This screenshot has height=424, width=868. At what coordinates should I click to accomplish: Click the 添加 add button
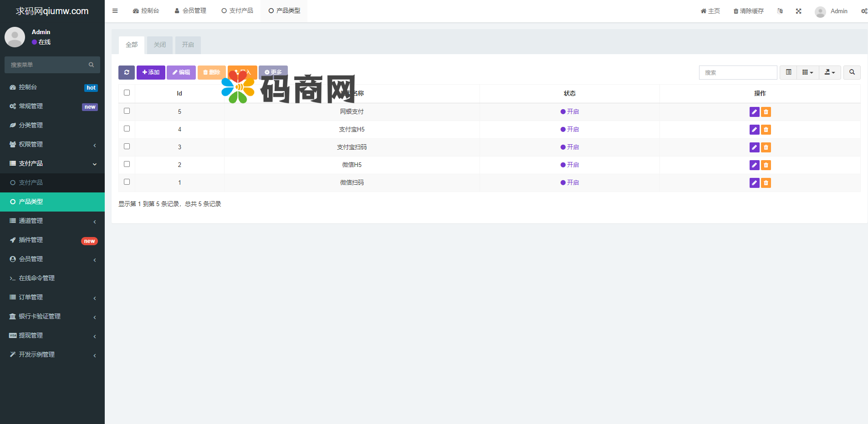151,72
